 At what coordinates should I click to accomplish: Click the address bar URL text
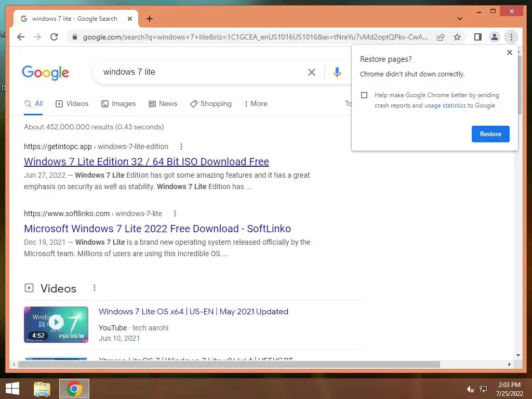(x=255, y=37)
